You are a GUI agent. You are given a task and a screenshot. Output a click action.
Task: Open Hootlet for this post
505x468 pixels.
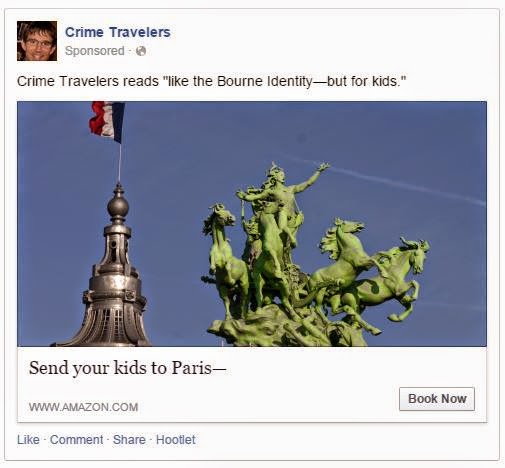176,440
